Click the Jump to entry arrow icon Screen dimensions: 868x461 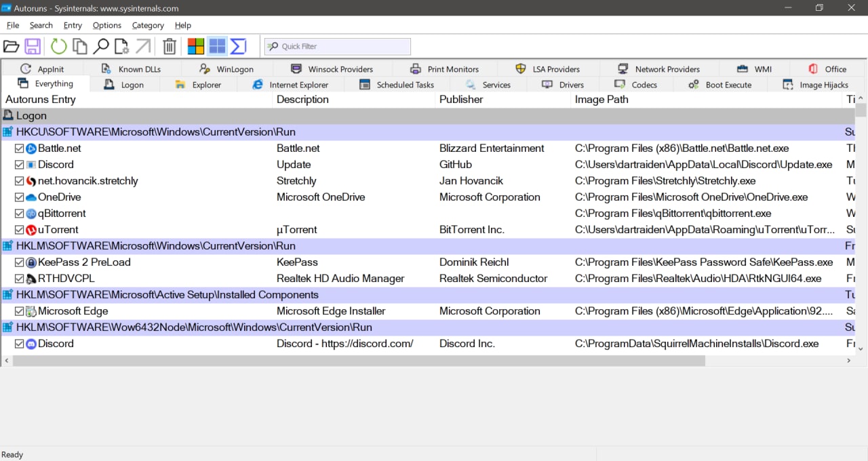pos(143,46)
